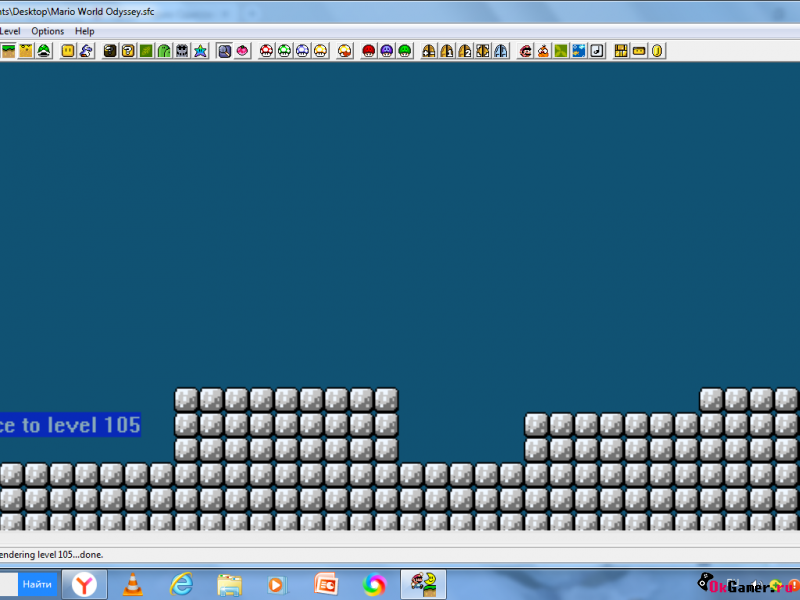Click the yellow face block icon
The width and height of the screenshot is (800, 600).
point(68,51)
